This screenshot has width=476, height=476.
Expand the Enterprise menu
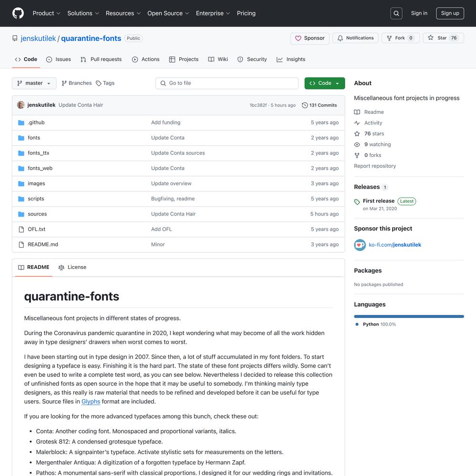tap(213, 13)
